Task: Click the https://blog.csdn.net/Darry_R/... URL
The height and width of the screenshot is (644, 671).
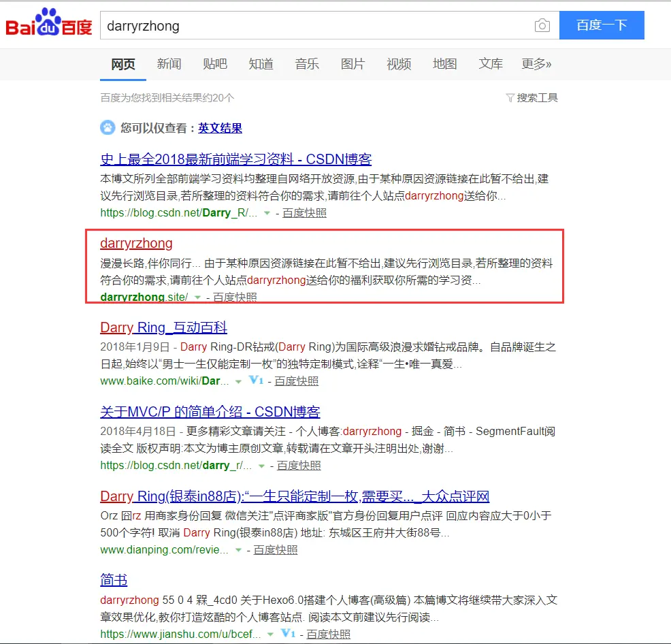Action: point(178,213)
